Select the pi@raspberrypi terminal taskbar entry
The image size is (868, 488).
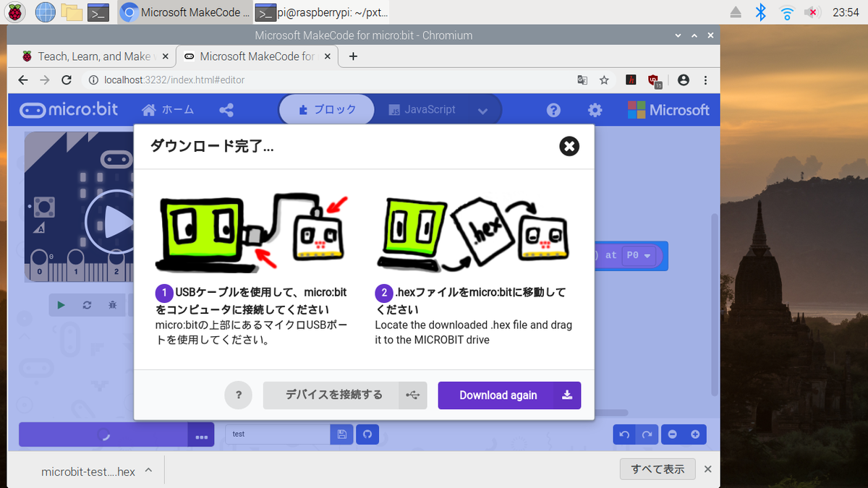coord(323,12)
